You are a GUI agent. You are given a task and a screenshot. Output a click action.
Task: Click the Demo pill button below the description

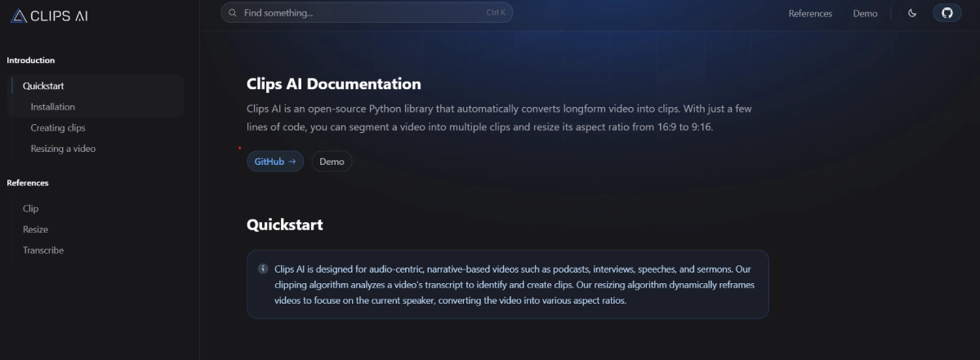[332, 162]
